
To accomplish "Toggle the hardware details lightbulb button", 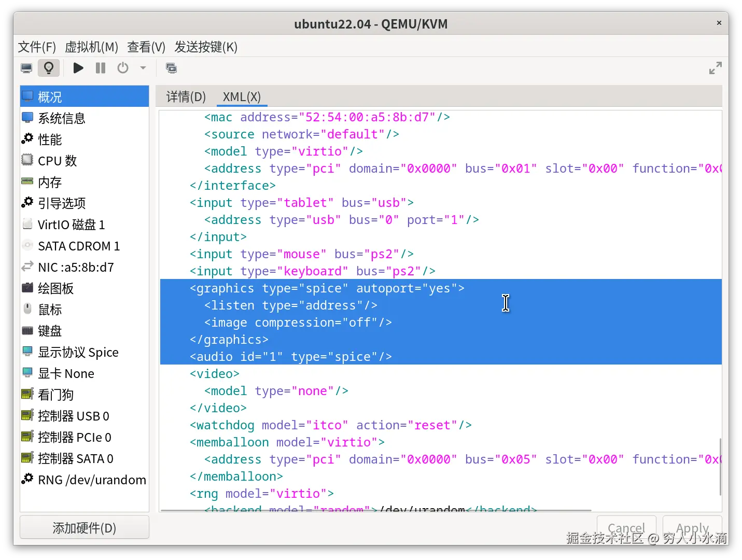I will (x=49, y=68).
